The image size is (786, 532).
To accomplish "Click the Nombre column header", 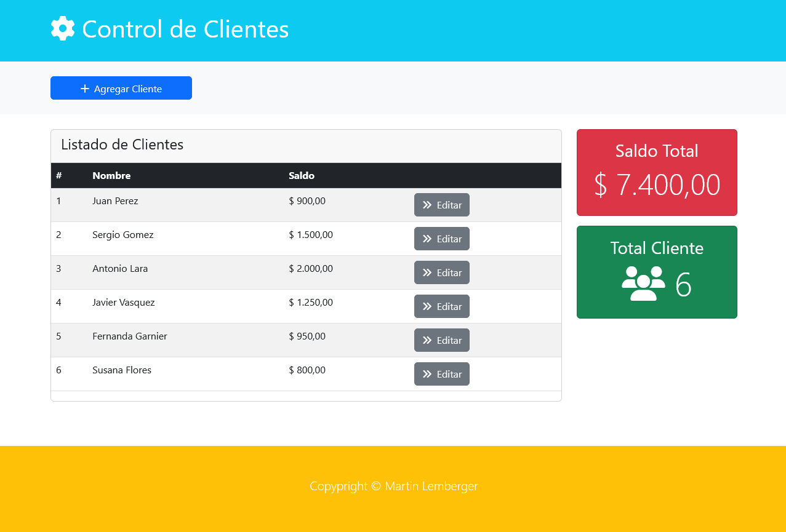I will (x=111, y=175).
